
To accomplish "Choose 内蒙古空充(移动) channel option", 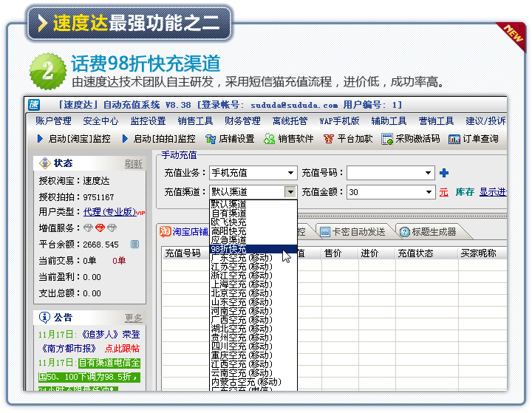I will coord(253,382).
